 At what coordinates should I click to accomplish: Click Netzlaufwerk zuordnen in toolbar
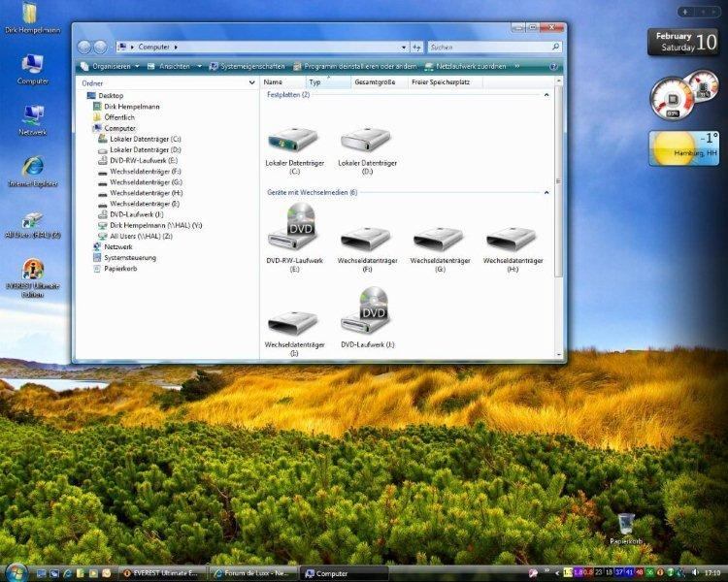click(x=465, y=66)
